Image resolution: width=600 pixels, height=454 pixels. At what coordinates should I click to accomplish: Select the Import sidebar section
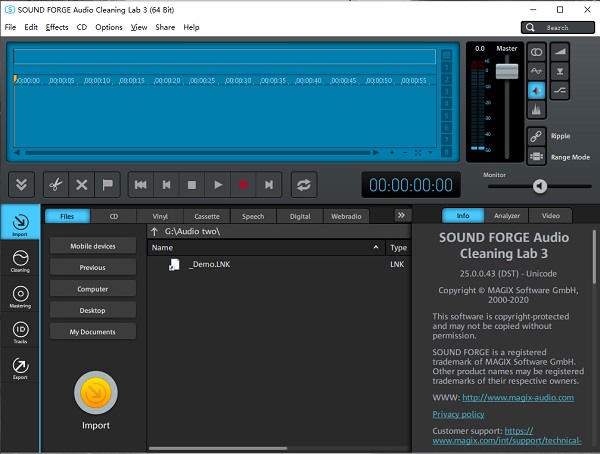20,222
